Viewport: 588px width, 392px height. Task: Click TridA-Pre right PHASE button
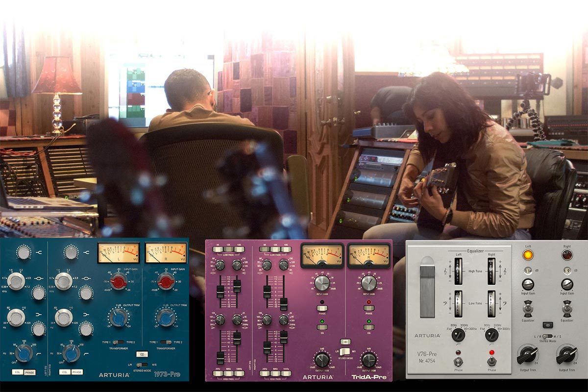[x=369, y=308]
